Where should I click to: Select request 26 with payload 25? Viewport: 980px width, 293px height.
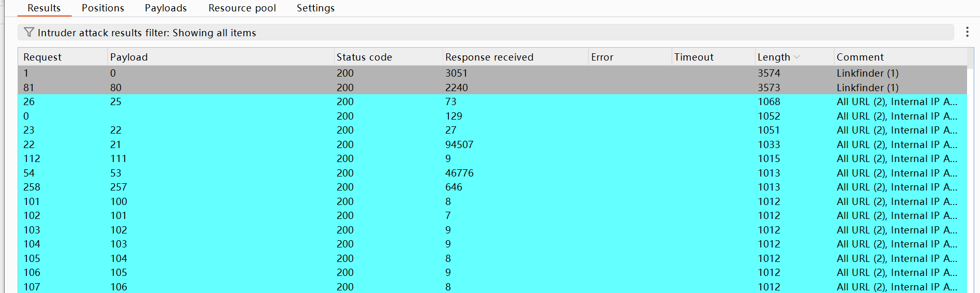coord(492,101)
